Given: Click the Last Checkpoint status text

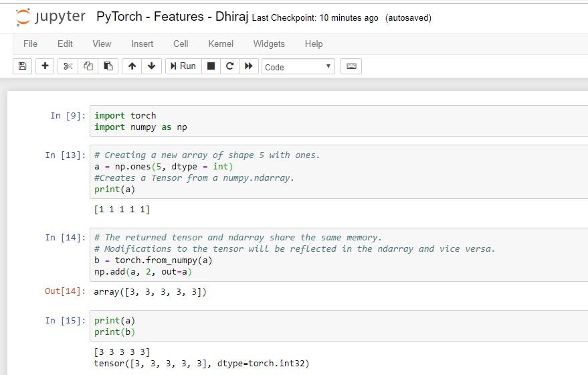Looking at the screenshot, I should pyautogui.click(x=315, y=18).
